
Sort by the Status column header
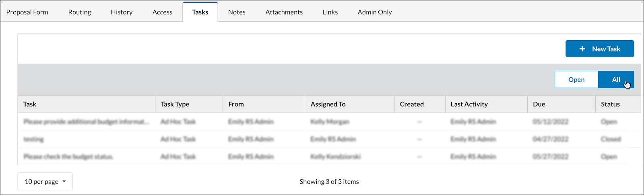(610, 104)
